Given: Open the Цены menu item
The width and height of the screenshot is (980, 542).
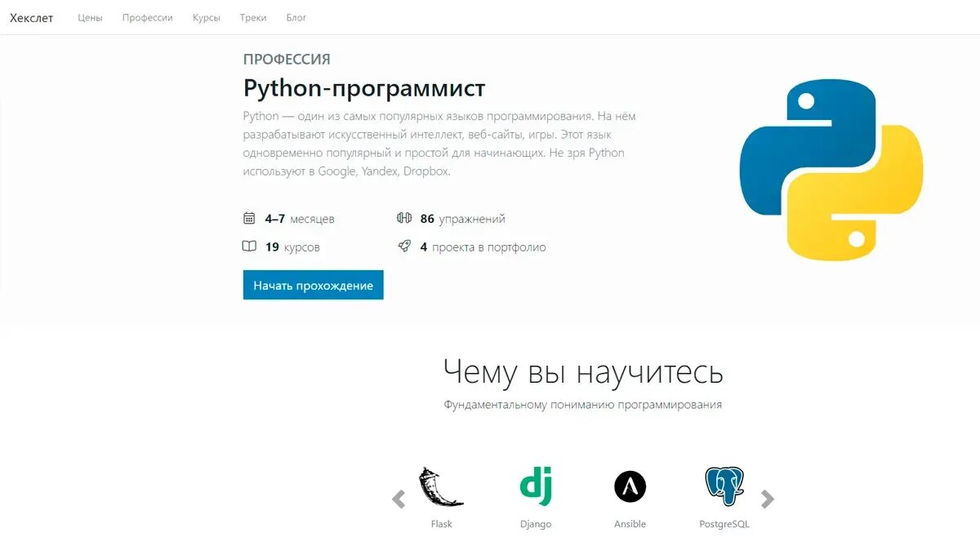Looking at the screenshot, I should 90,18.
